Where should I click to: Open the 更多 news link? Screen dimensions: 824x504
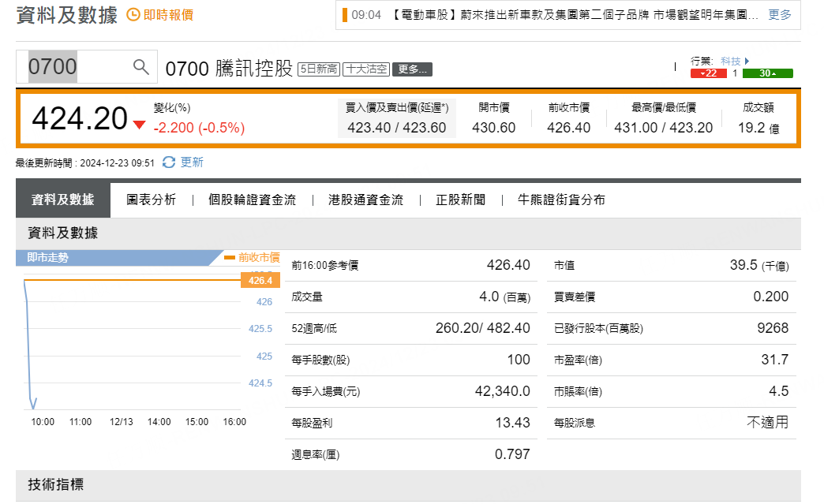click(x=779, y=15)
